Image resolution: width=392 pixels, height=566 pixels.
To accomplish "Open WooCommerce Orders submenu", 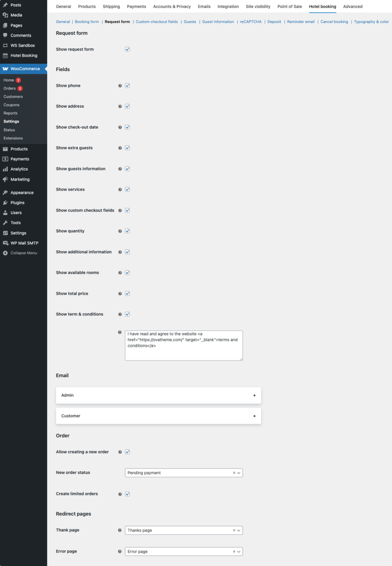I will [10, 89].
